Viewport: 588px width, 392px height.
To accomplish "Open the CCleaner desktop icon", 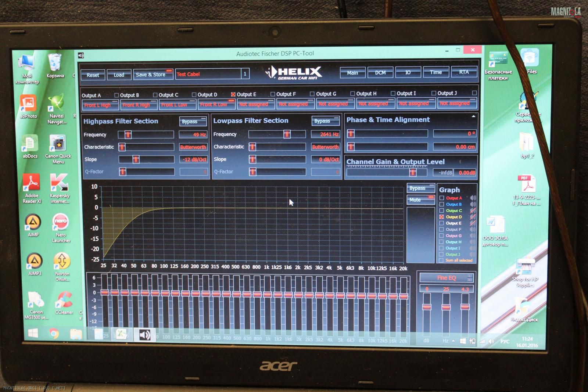I will tap(64, 303).
